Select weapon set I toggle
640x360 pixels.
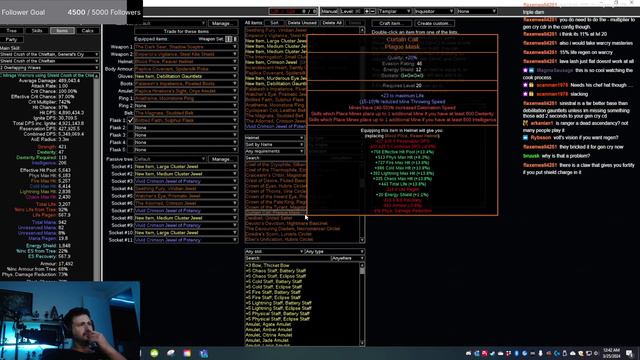coord(229,39)
